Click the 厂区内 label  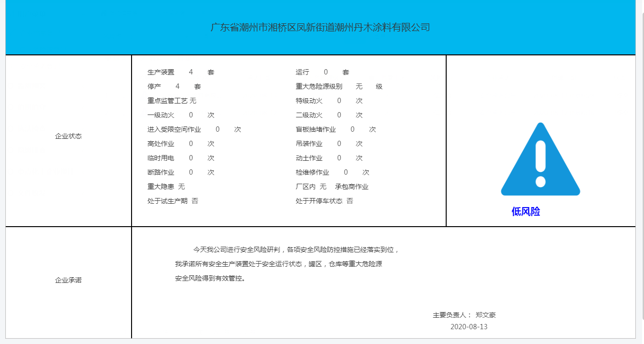point(306,187)
